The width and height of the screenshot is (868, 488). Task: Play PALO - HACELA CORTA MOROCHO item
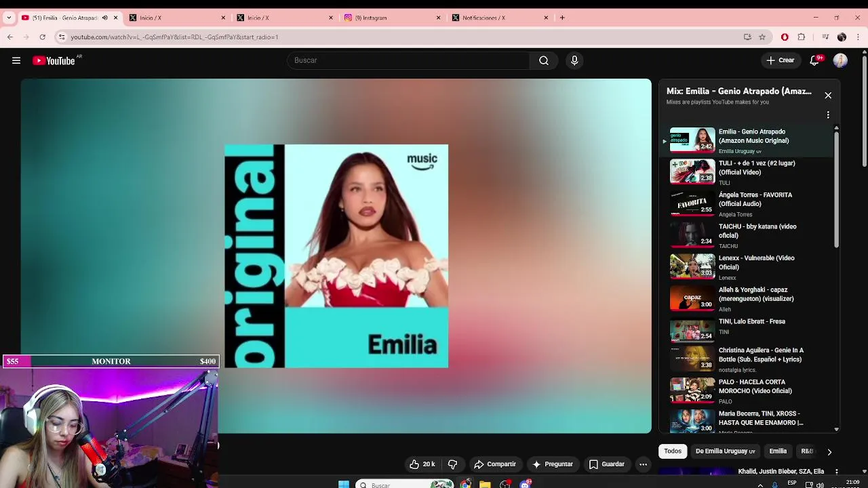[x=747, y=391]
